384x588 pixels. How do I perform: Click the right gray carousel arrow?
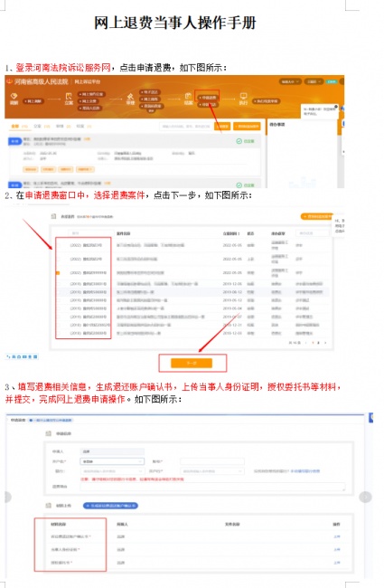click(x=365, y=497)
